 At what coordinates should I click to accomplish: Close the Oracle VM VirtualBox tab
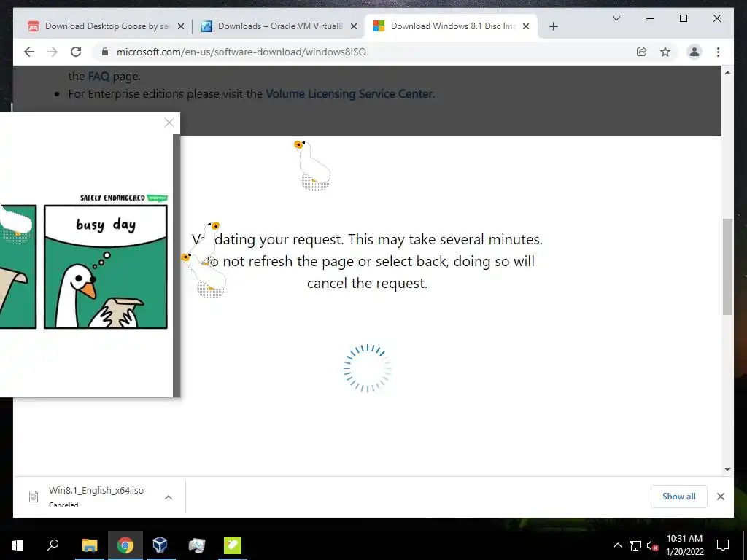(354, 26)
